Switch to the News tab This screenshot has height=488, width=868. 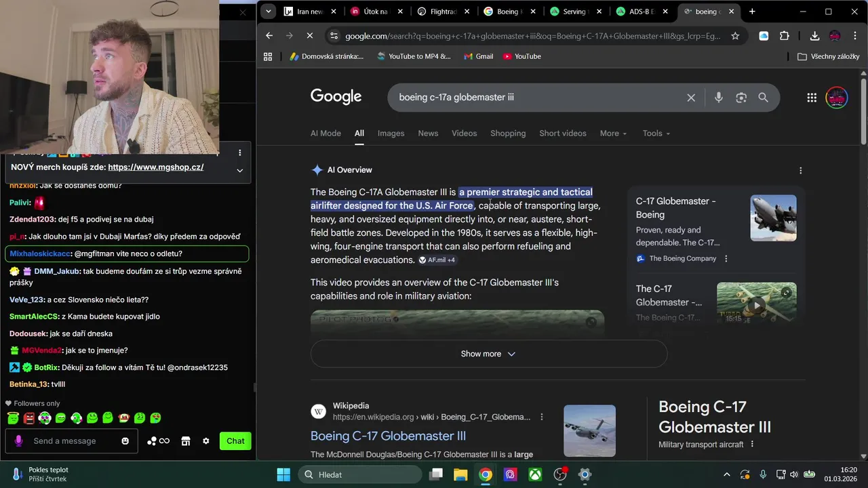428,134
